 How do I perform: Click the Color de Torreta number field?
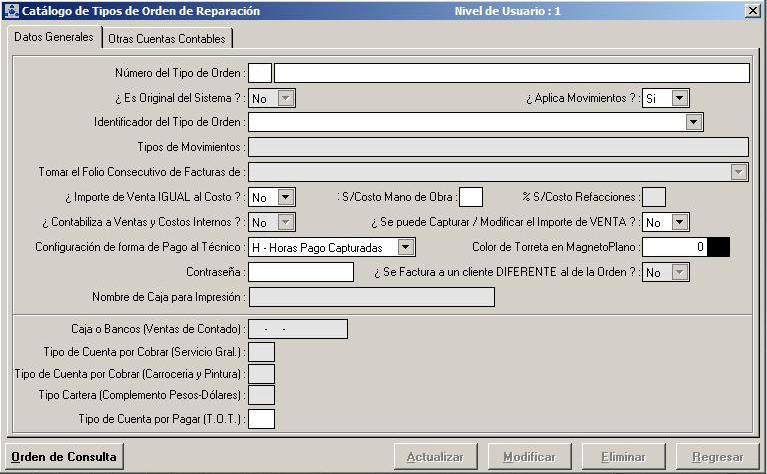(x=674, y=247)
